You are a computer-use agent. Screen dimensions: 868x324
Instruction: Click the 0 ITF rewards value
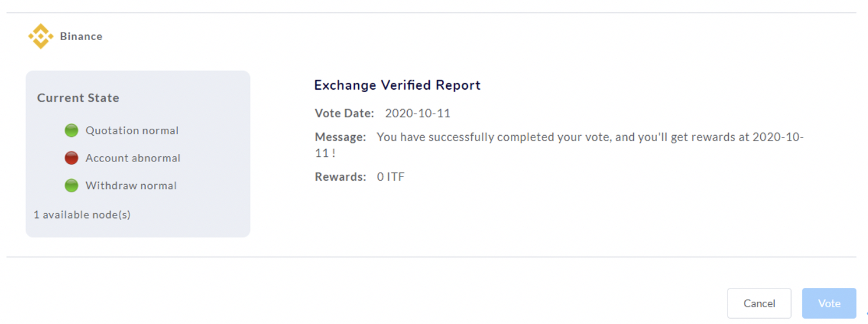390,177
